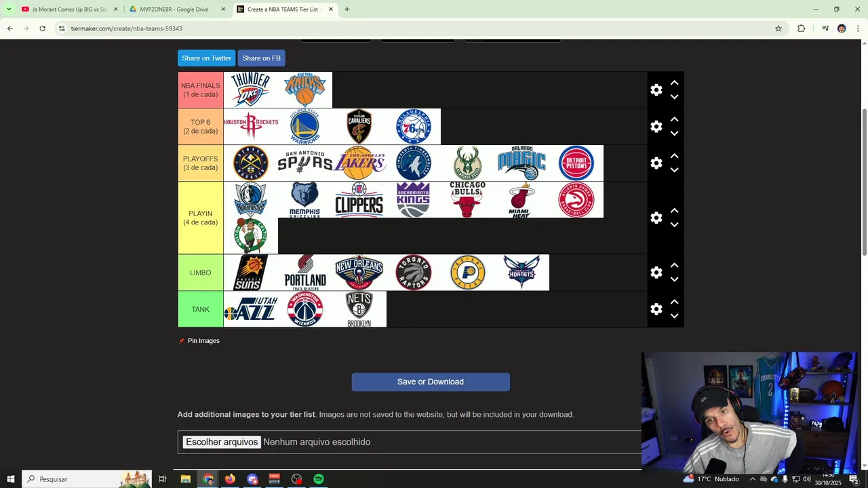Screen dimensions: 868x488
Task: Bookmark this page with star icon
Action: [778, 28]
